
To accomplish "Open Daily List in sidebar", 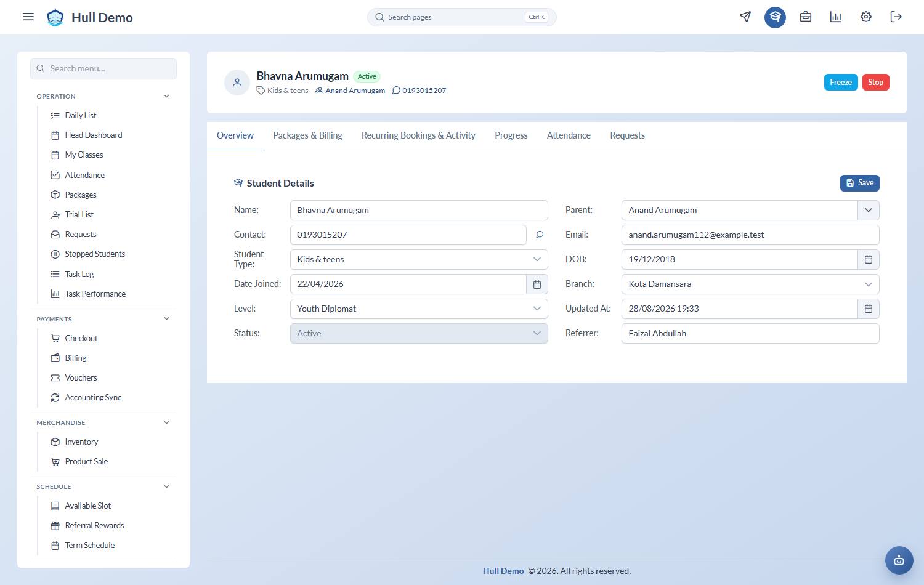I will (81, 115).
